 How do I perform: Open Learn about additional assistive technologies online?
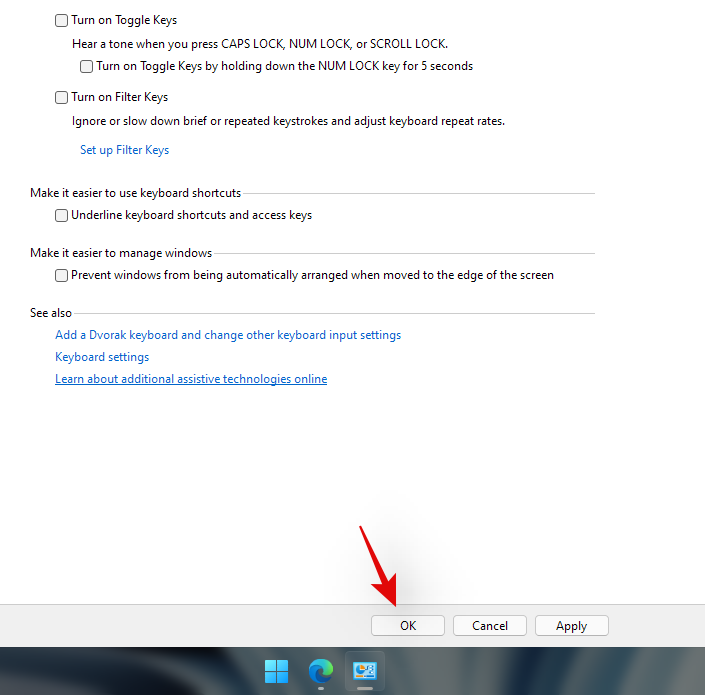(x=191, y=379)
